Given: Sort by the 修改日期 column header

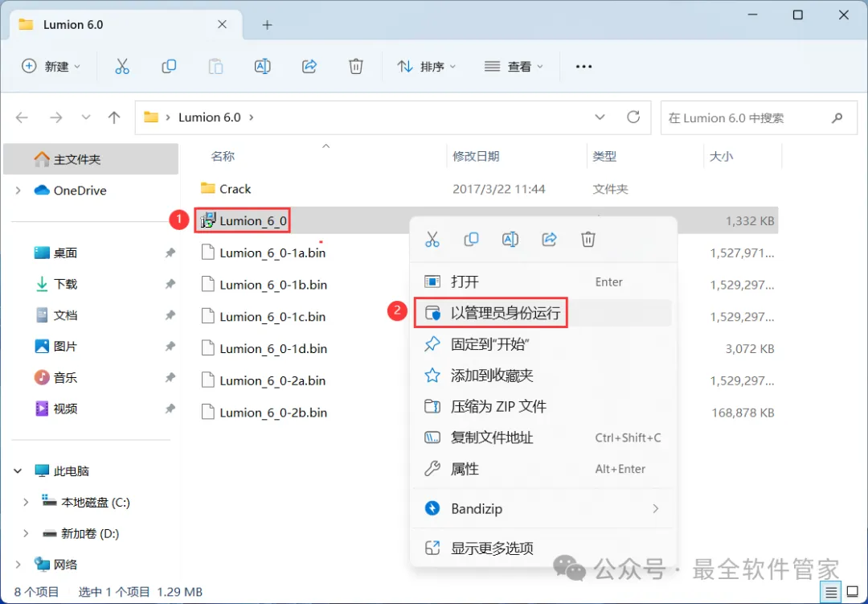Looking at the screenshot, I should [x=476, y=156].
